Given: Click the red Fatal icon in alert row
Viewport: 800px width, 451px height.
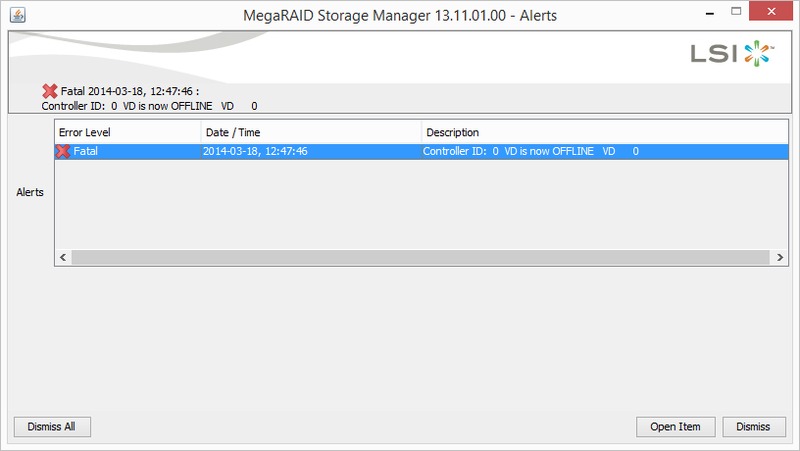Looking at the screenshot, I should click(x=63, y=151).
